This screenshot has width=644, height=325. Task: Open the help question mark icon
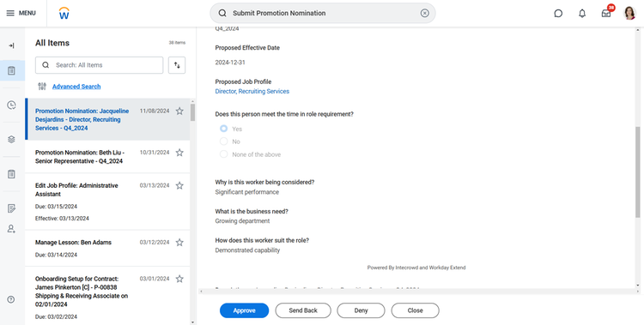pos(11,299)
